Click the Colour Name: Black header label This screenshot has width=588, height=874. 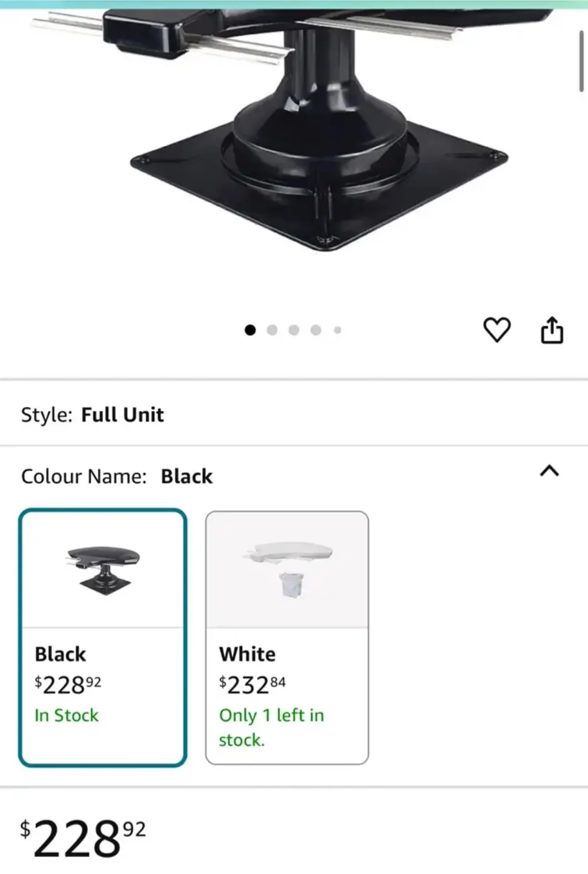click(x=117, y=476)
